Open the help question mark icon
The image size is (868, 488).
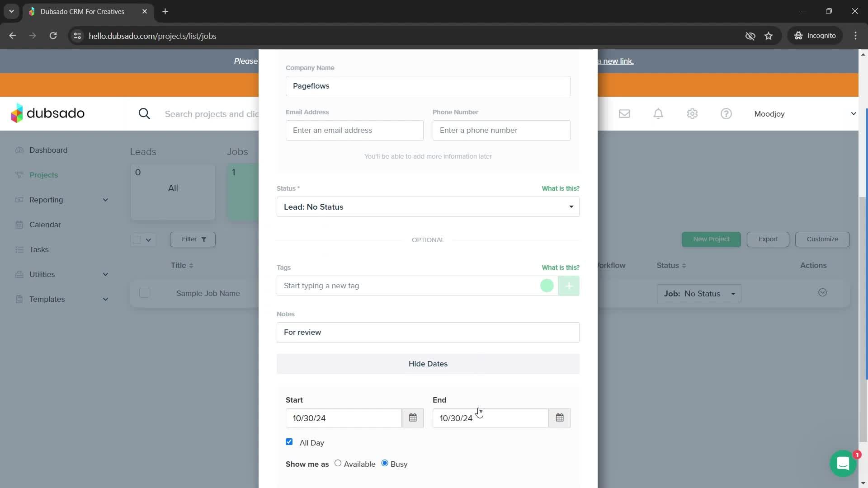726,114
